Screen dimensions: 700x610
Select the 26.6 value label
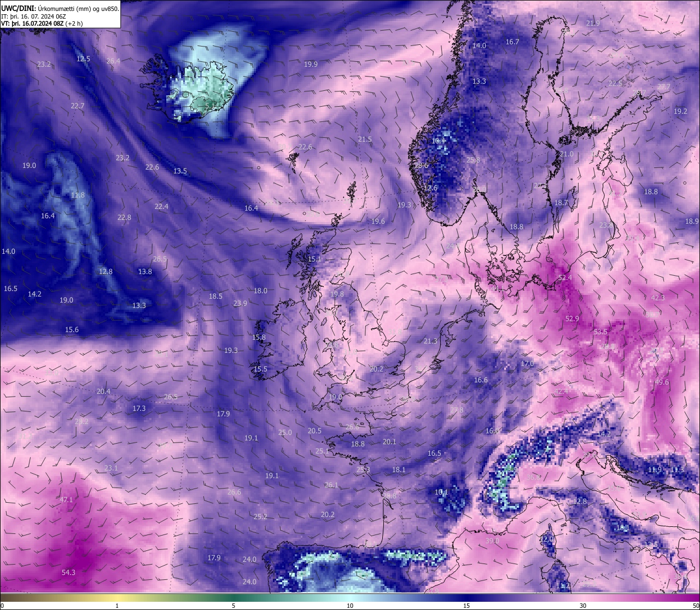coord(234,492)
